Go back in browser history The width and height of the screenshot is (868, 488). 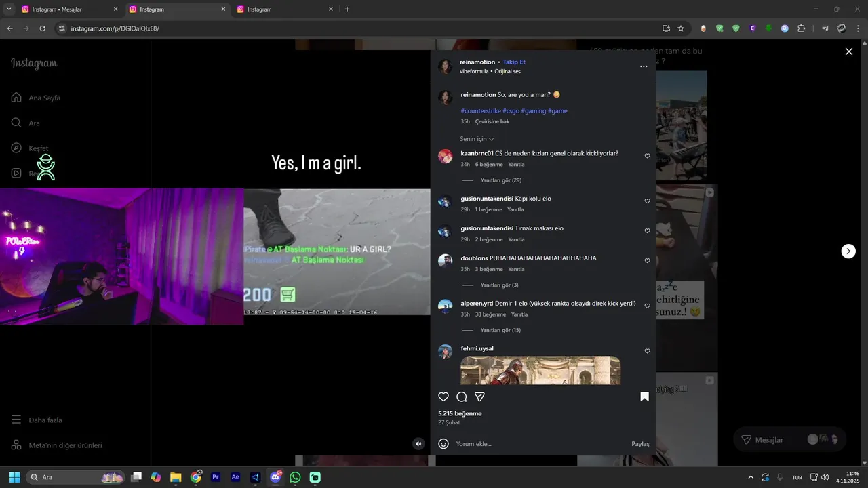coord(9,28)
